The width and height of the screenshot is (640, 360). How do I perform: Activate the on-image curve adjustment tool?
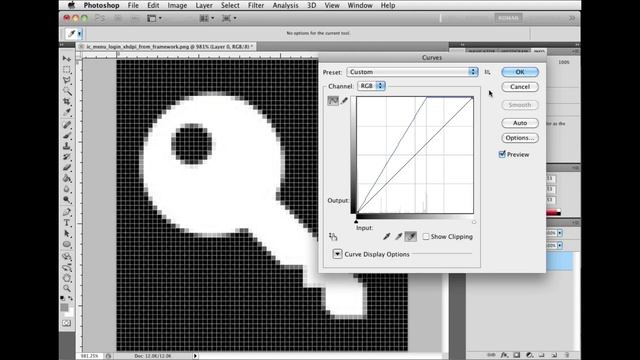(x=333, y=237)
